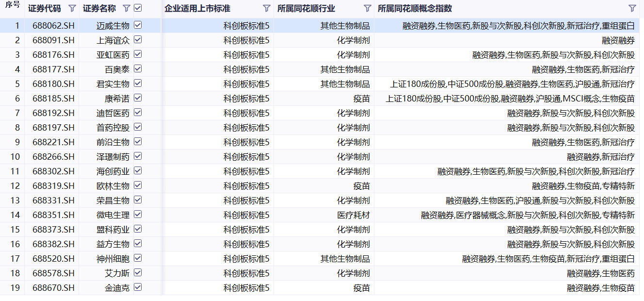The width and height of the screenshot is (644, 301).
Task: Toggle the checkbox for 盟科药业
Action: tap(138, 229)
